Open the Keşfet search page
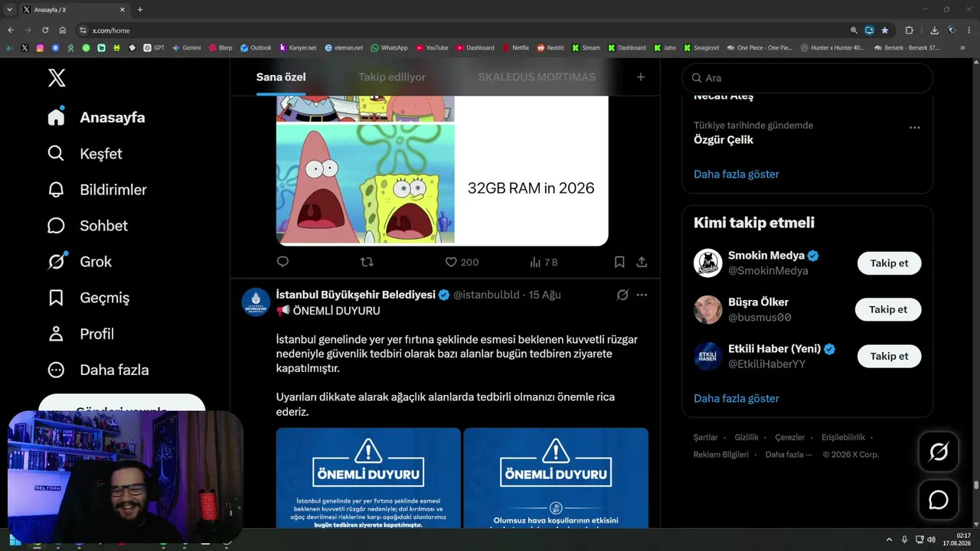Viewport: 980px width, 551px height. (84, 154)
